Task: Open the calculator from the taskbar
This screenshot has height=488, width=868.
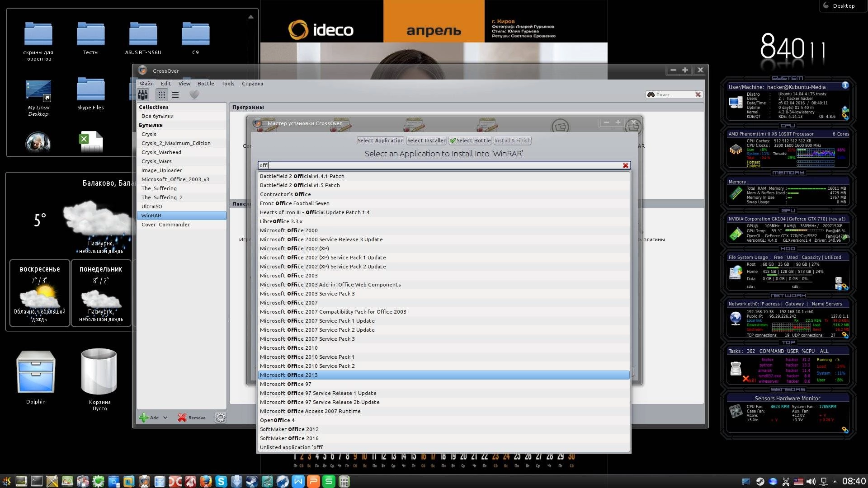Action: [x=344, y=482]
